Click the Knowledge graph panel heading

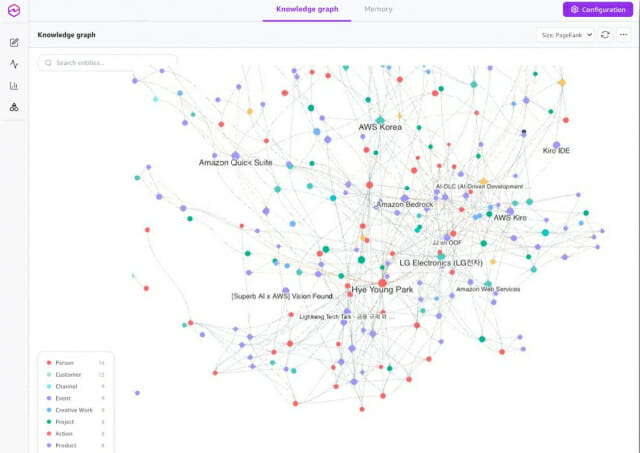67,35
